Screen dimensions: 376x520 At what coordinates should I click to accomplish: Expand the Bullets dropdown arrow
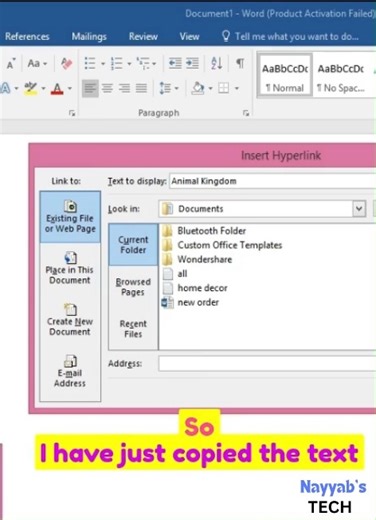[x=103, y=63]
